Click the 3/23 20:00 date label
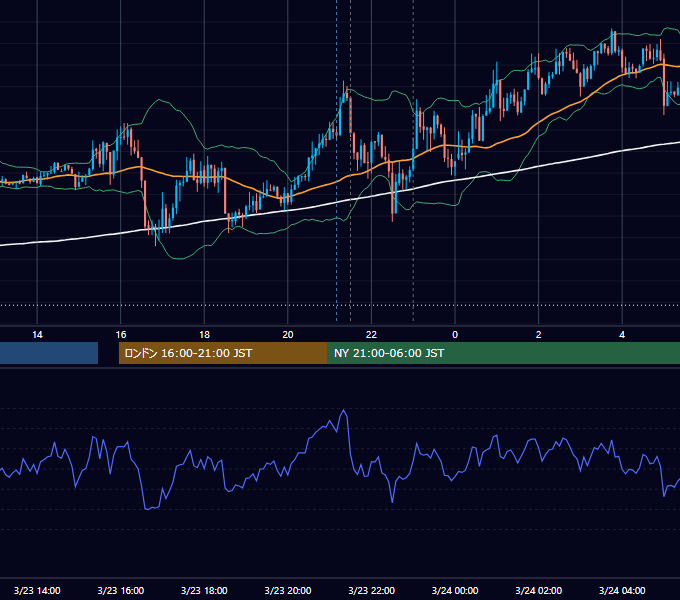The height and width of the screenshot is (600, 680). (x=288, y=590)
